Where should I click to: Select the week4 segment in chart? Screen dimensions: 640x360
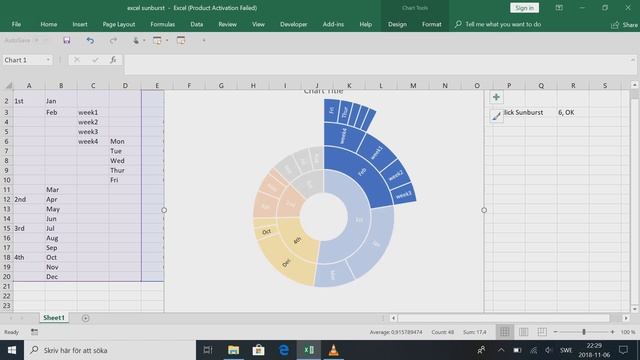(343, 136)
